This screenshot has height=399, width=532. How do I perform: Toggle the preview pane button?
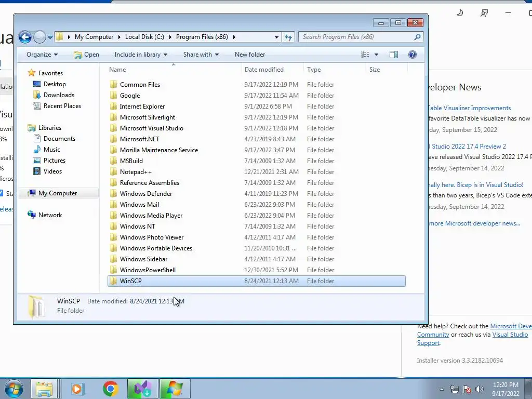[x=394, y=55]
